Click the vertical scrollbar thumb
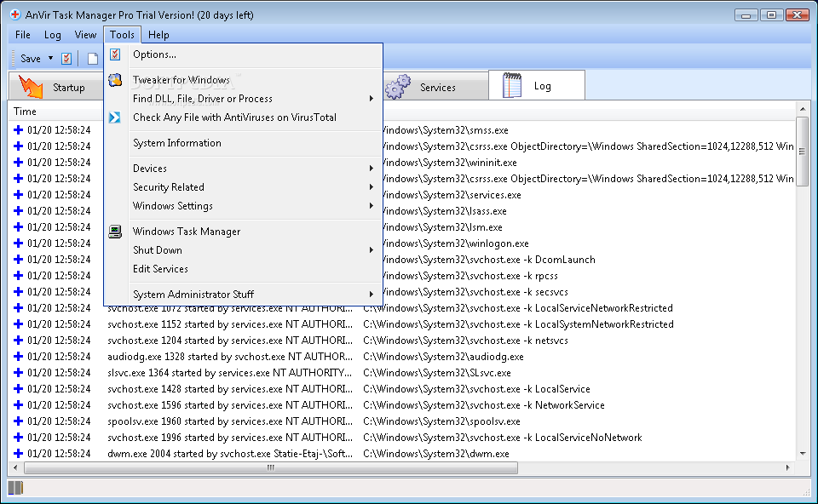The width and height of the screenshot is (818, 504). [803, 152]
